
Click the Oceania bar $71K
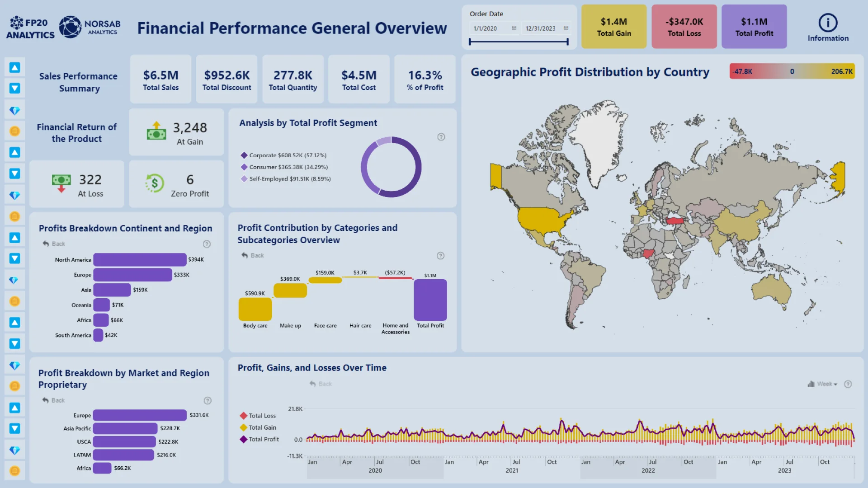pyautogui.click(x=102, y=305)
